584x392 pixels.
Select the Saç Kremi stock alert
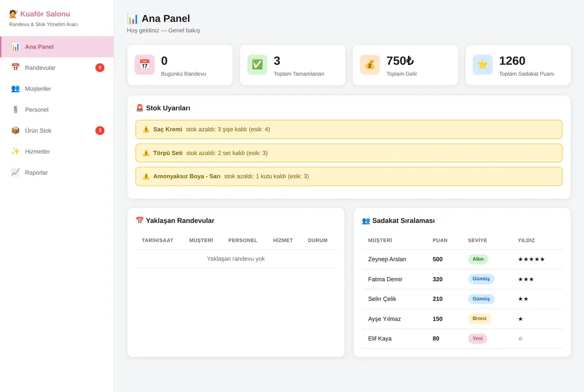click(349, 129)
